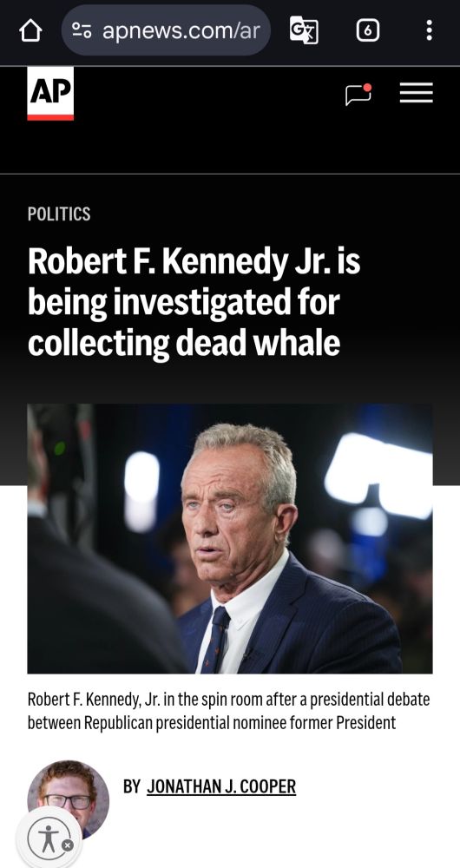Expand the truncated photo caption
The width and height of the screenshot is (460, 868).
(228, 711)
